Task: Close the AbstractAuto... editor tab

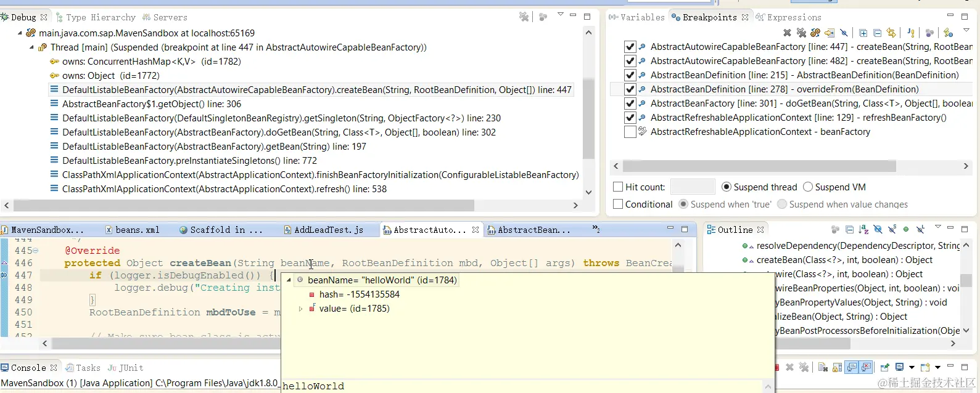Action: pos(476,230)
